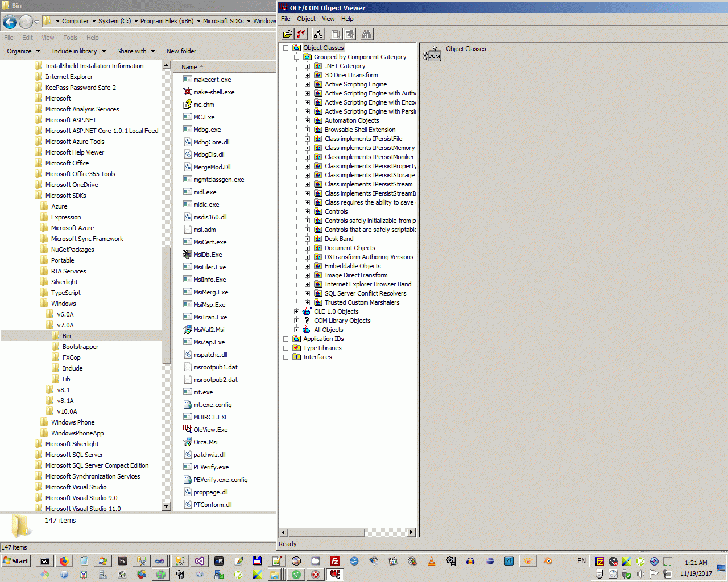
Task: Click the MsiVal2.Msi installer icon
Action: click(x=188, y=329)
